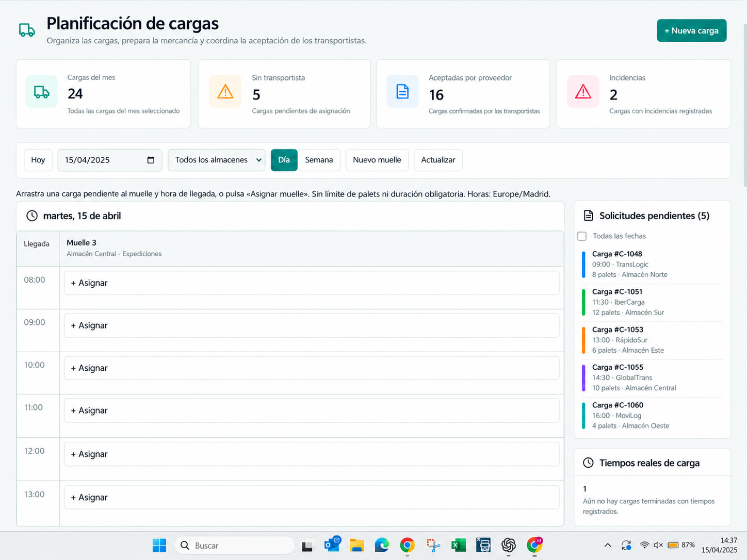Image resolution: width=747 pixels, height=560 pixels.
Task: Click + Asignar in the 11:00 slot
Action: point(312,410)
